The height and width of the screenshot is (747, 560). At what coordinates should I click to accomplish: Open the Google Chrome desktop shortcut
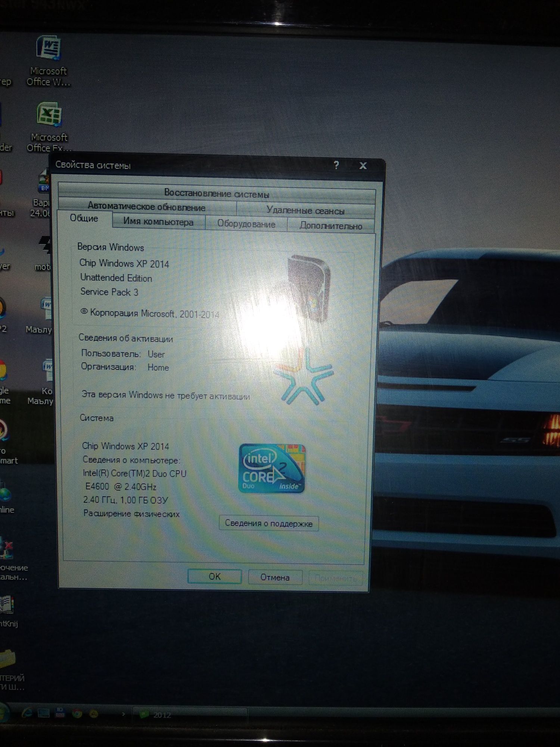(x=3, y=382)
